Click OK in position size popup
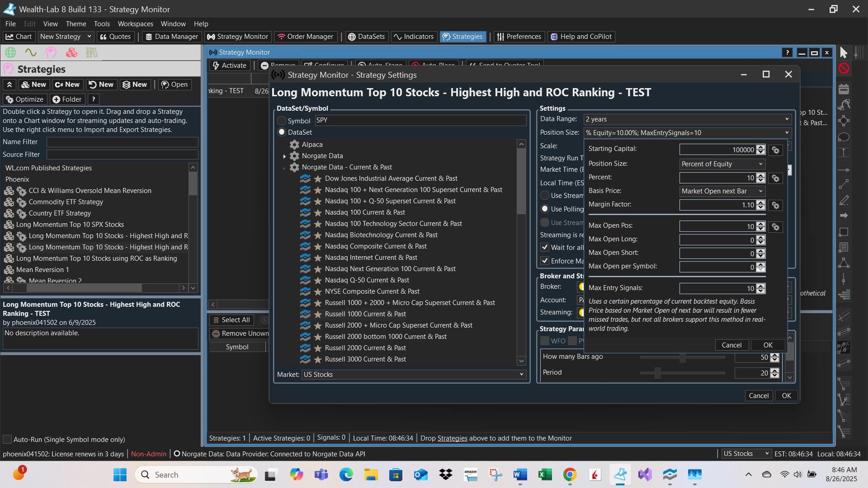This screenshot has height=488, width=868. [768, 345]
